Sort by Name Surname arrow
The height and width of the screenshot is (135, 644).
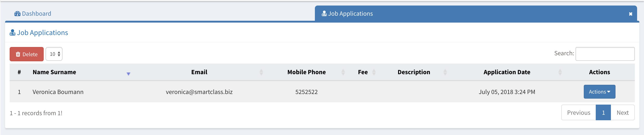pyautogui.click(x=128, y=74)
